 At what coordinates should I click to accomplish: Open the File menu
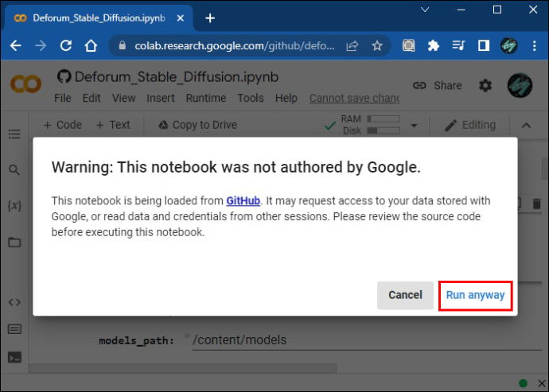tap(63, 98)
